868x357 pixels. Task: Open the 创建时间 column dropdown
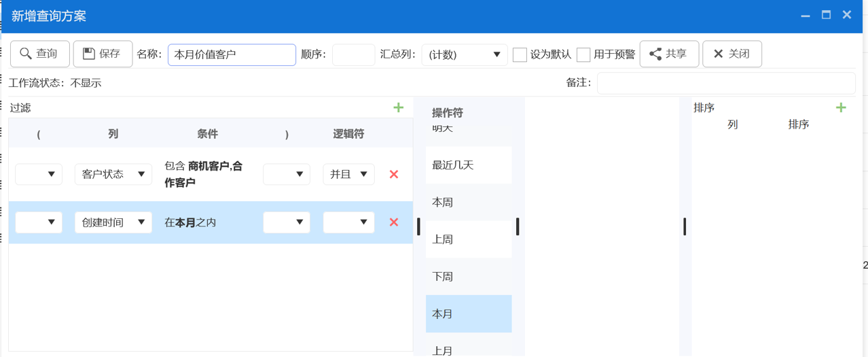pyautogui.click(x=113, y=222)
